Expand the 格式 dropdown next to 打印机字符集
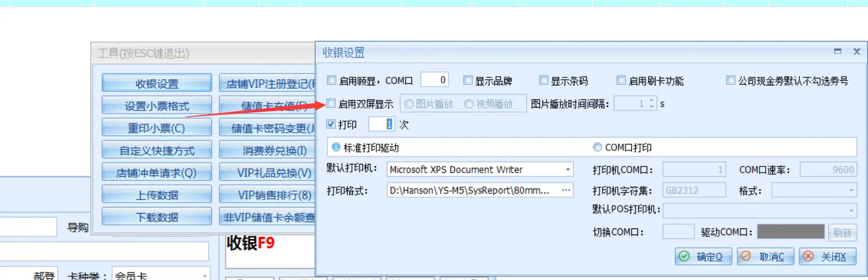This screenshot has width=868, height=280. point(851,190)
